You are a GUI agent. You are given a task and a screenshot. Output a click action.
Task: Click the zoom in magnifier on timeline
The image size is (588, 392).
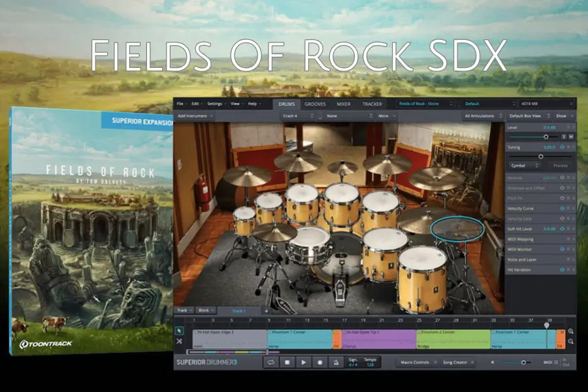pyautogui.click(x=570, y=331)
